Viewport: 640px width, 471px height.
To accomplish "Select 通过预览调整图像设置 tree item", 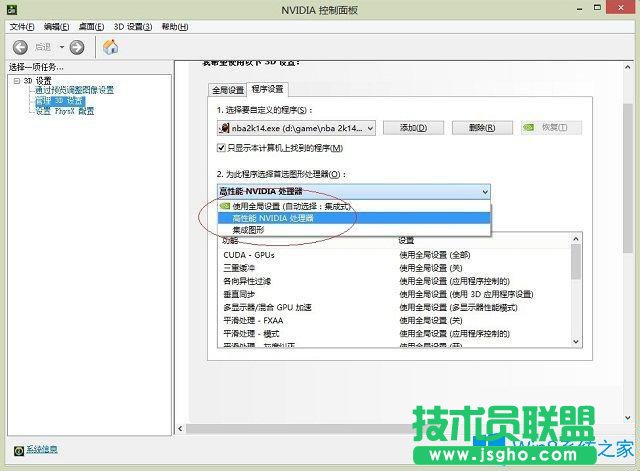I will pyautogui.click(x=74, y=90).
